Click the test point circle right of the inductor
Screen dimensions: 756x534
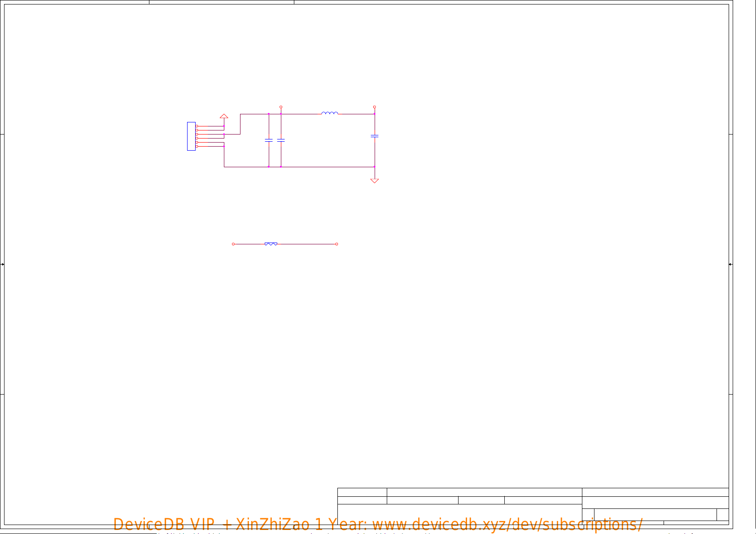click(x=375, y=107)
